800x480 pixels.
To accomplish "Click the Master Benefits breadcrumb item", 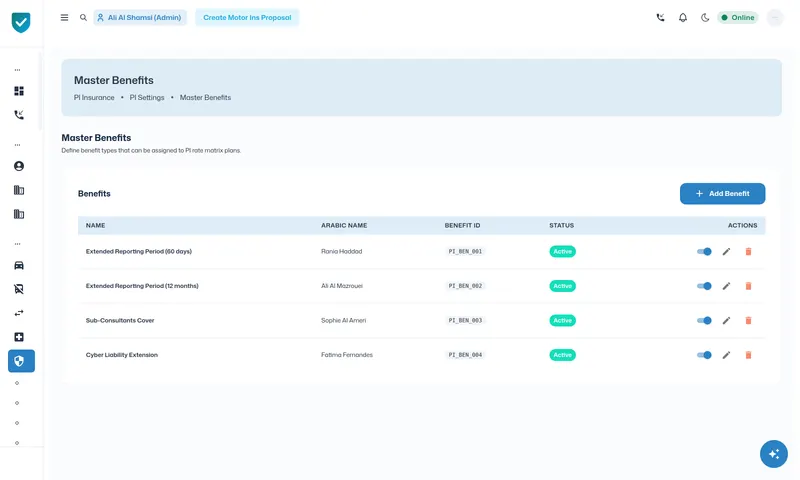I will tap(205, 97).
